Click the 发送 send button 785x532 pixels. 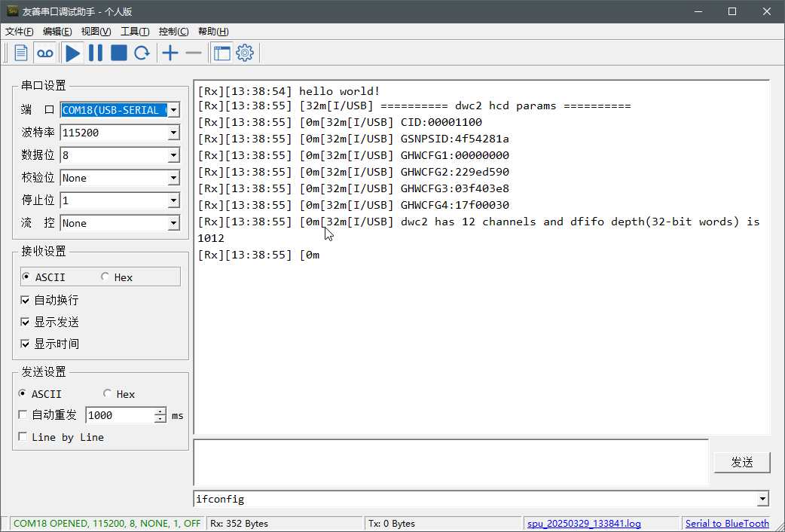pyautogui.click(x=741, y=462)
